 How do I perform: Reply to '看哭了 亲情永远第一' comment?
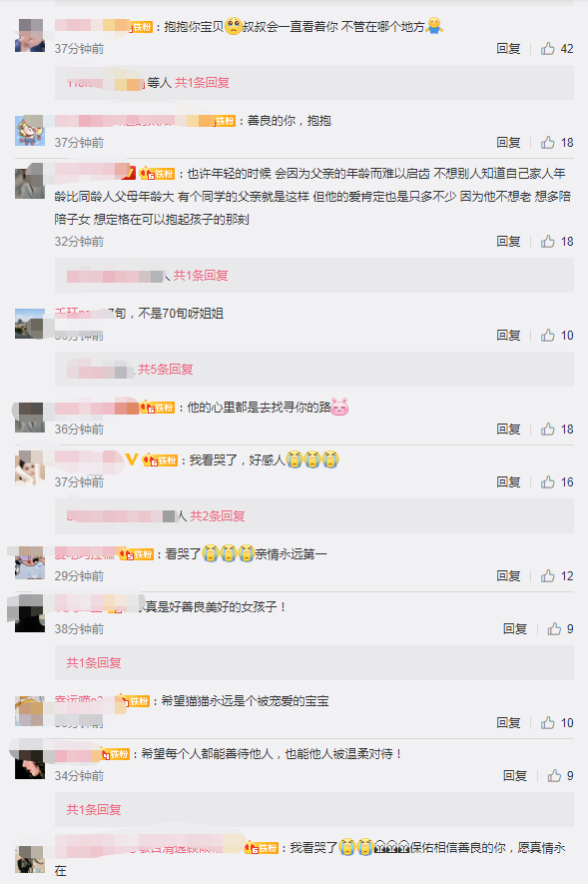pyautogui.click(x=508, y=576)
